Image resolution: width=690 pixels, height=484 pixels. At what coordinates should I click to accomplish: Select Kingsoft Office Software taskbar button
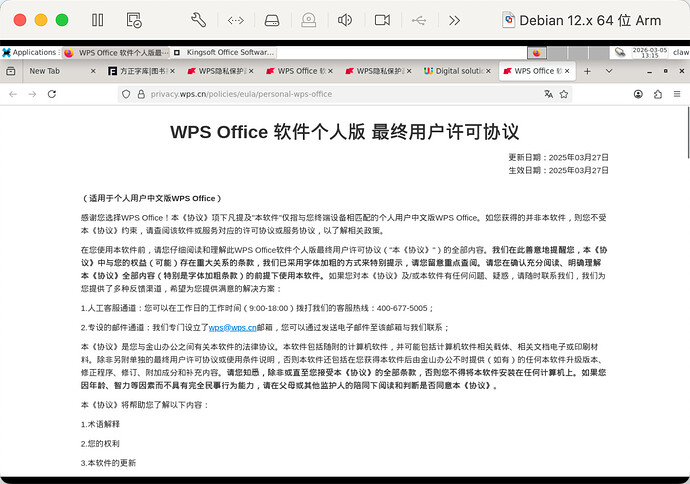tap(224, 52)
